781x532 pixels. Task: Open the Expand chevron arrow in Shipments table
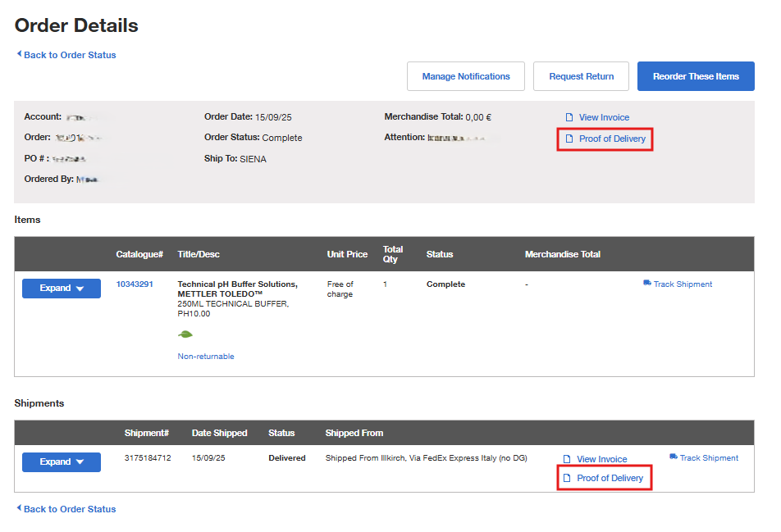(80, 462)
